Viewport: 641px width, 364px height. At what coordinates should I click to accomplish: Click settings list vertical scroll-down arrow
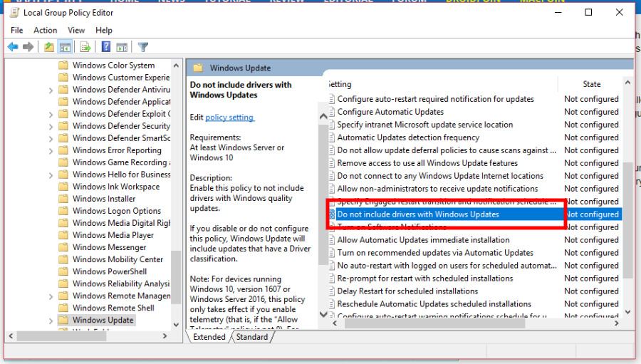tap(627, 312)
